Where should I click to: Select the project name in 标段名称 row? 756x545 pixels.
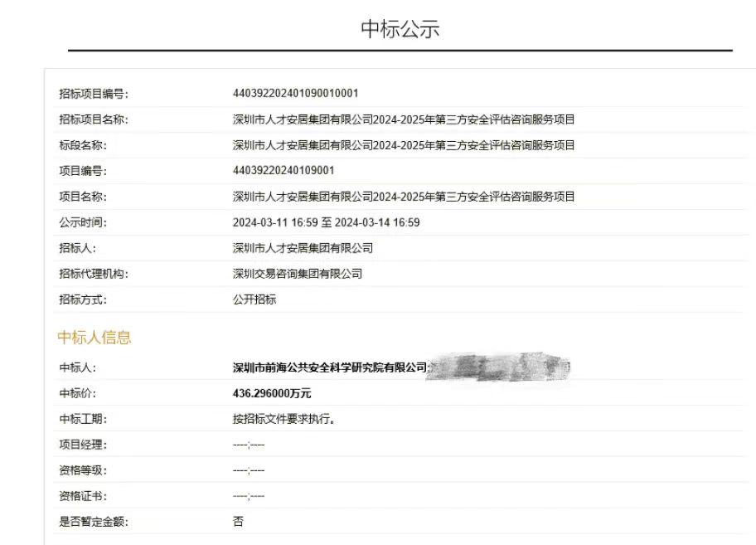tap(404, 145)
